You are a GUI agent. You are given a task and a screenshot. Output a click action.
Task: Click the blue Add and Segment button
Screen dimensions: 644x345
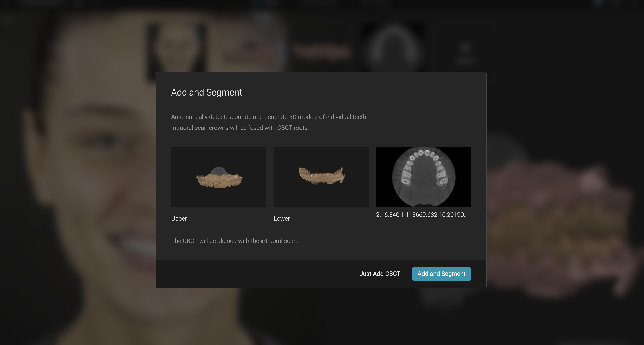pos(441,274)
